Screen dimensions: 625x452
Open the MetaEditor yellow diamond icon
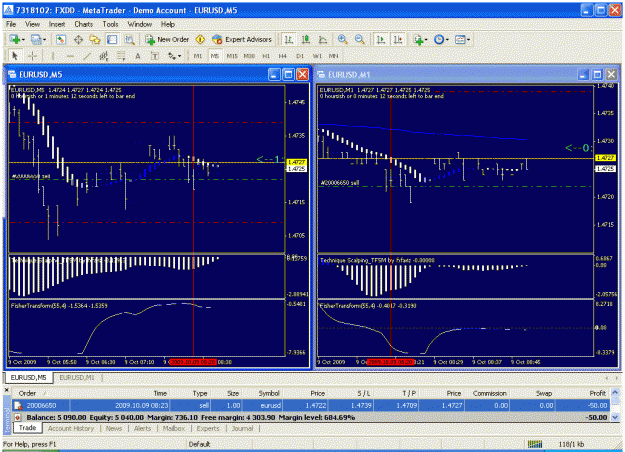pos(200,39)
